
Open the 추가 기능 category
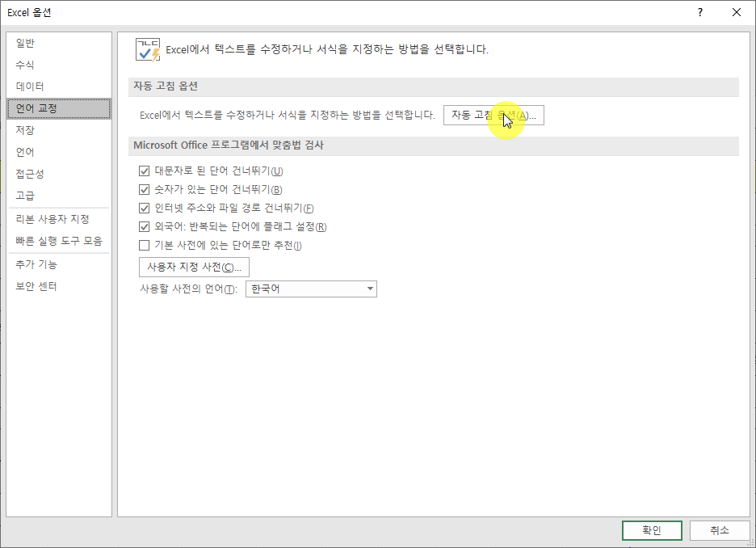(59, 264)
